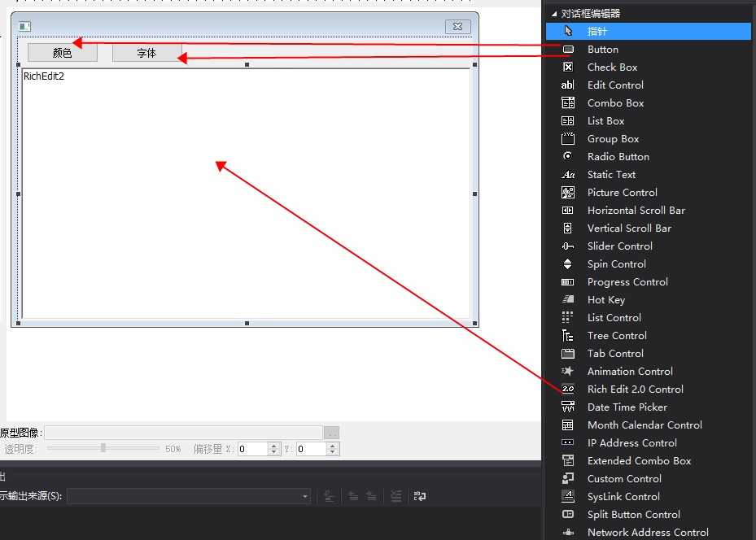
Task: Pick the Network Address Control icon
Action: 568,533
